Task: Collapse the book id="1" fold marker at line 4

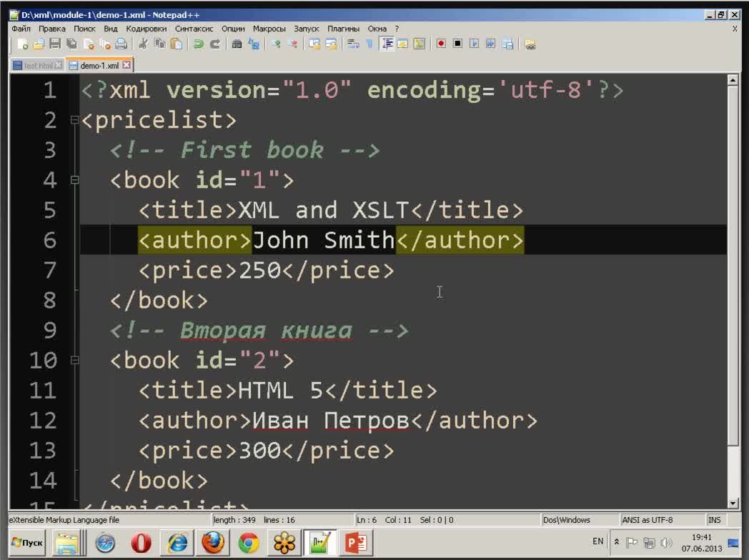Action: tap(74, 180)
